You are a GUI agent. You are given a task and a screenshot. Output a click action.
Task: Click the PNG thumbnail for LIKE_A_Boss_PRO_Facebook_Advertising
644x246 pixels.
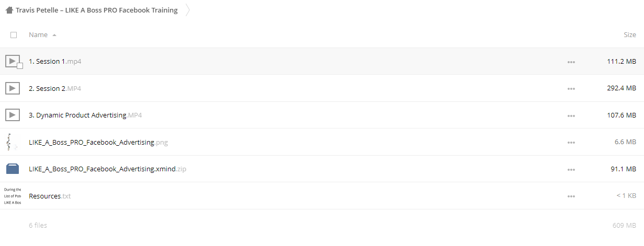click(x=13, y=142)
